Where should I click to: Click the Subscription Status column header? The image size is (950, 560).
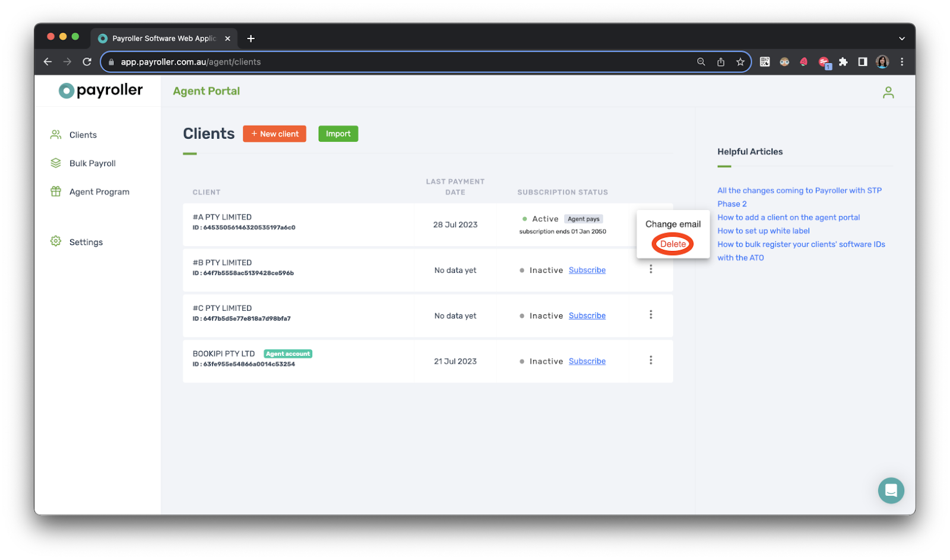pyautogui.click(x=562, y=193)
